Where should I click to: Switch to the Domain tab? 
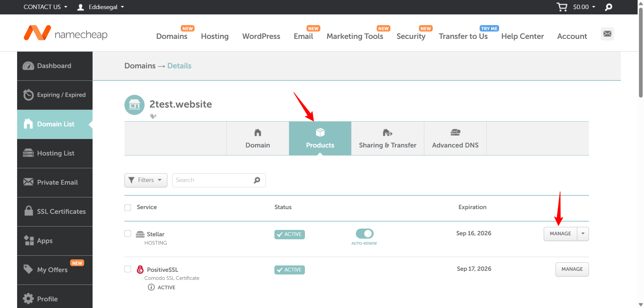click(258, 138)
